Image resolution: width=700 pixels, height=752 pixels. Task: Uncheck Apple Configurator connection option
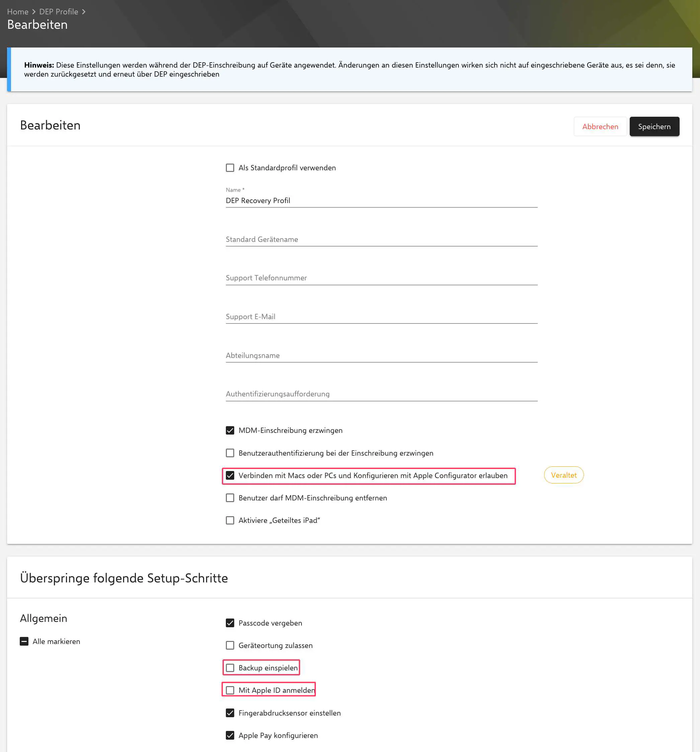pos(230,475)
